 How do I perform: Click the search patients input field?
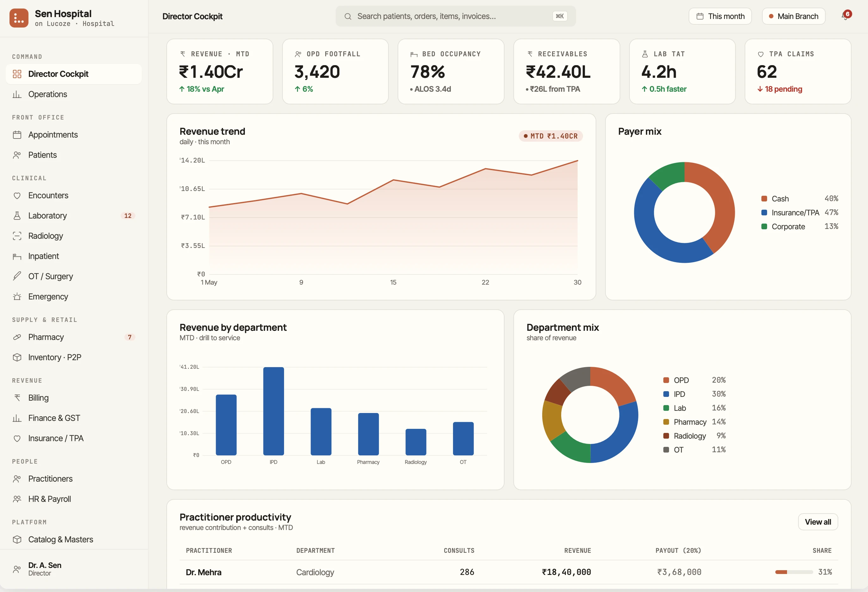click(x=455, y=16)
